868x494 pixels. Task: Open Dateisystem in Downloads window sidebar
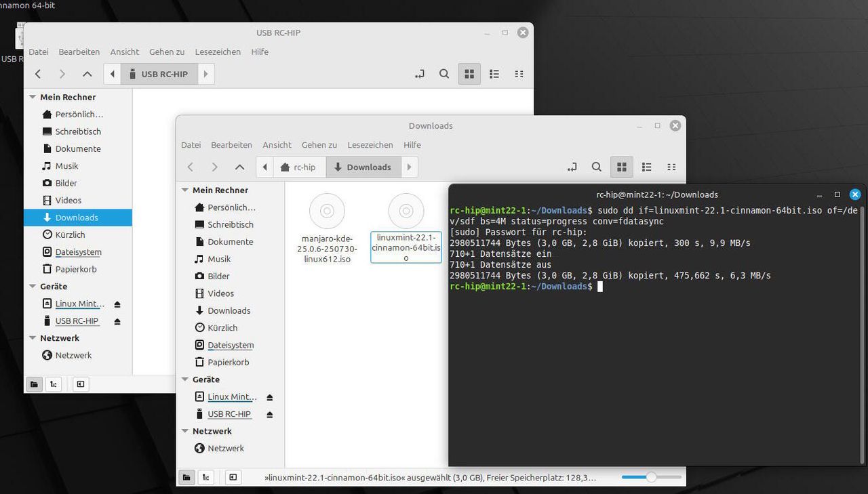pyautogui.click(x=231, y=345)
